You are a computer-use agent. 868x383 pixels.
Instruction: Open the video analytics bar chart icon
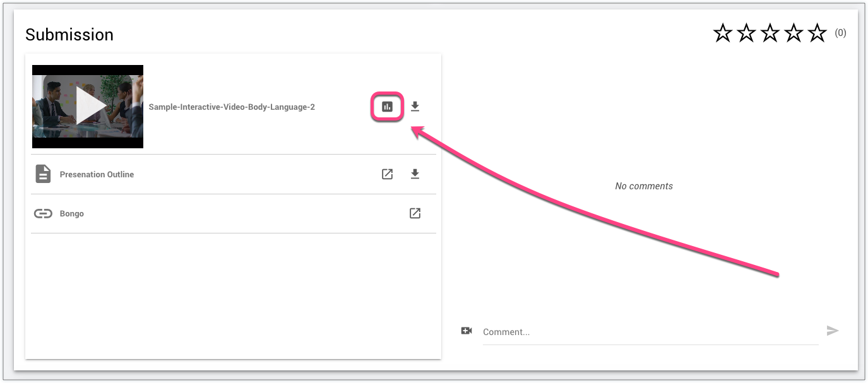(387, 107)
